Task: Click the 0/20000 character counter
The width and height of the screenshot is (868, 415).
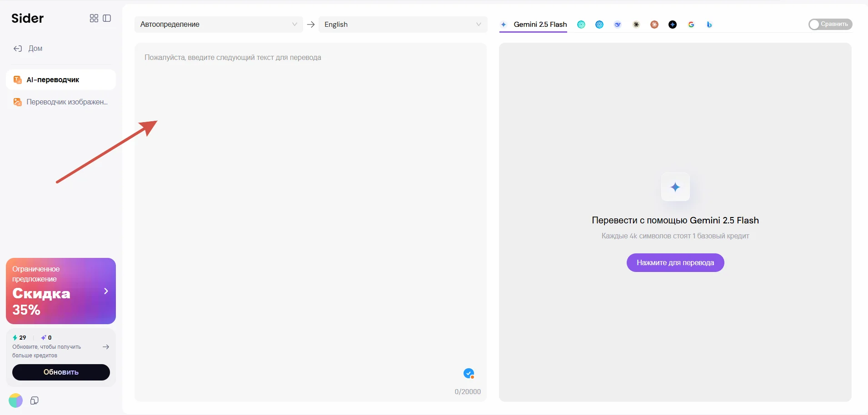Action: (468, 392)
